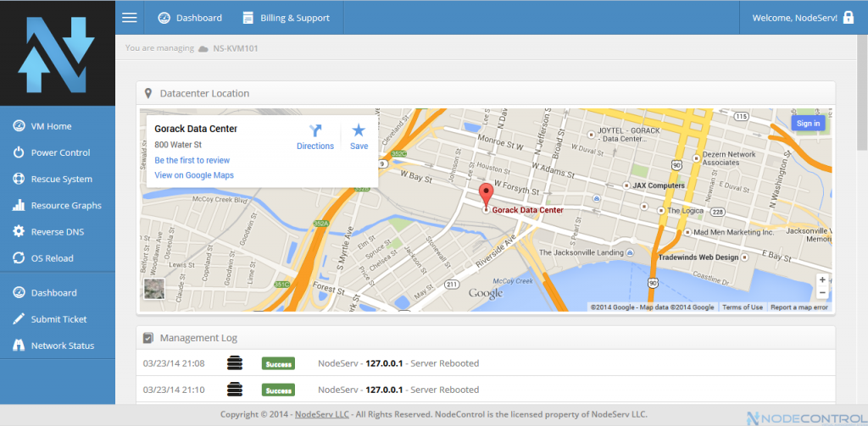Follow the Be the first to review link
This screenshot has height=426, width=868.
tap(192, 160)
